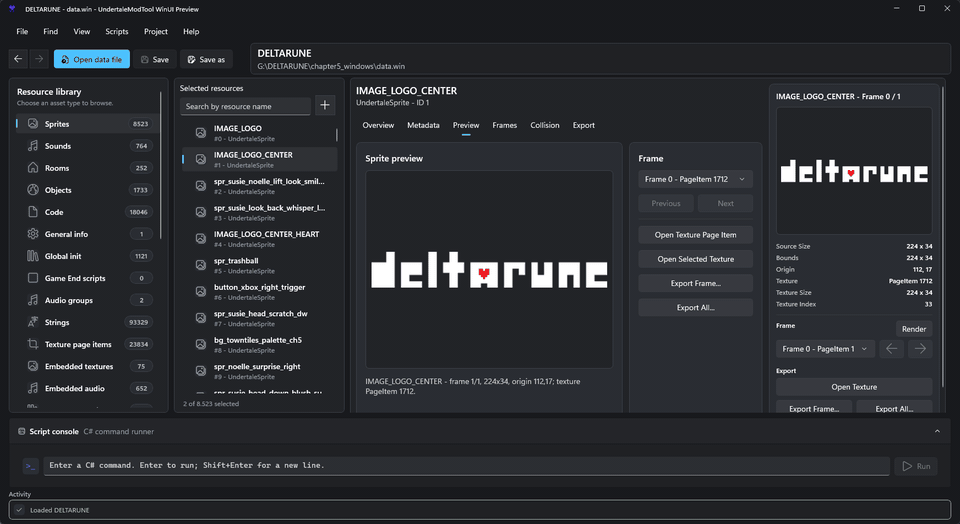960x524 pixels.
Task: Click the Loaded DELTARUNE checkmark icon
Action: coord(20,510)
